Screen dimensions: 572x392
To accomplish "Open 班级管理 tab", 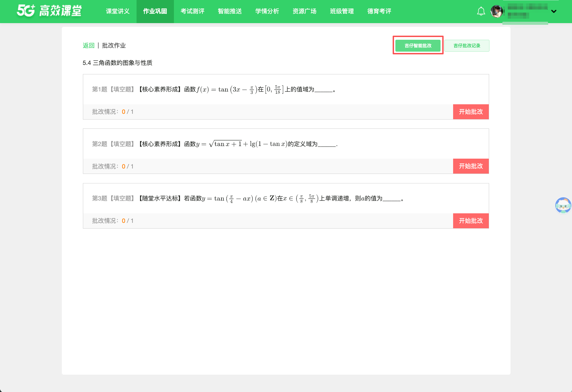I will (342, 11).
